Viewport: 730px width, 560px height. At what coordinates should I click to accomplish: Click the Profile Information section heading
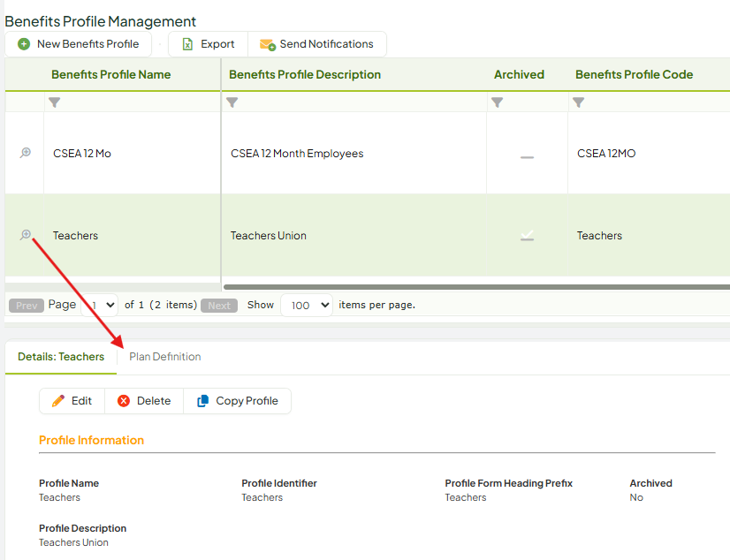coord(91,440)
